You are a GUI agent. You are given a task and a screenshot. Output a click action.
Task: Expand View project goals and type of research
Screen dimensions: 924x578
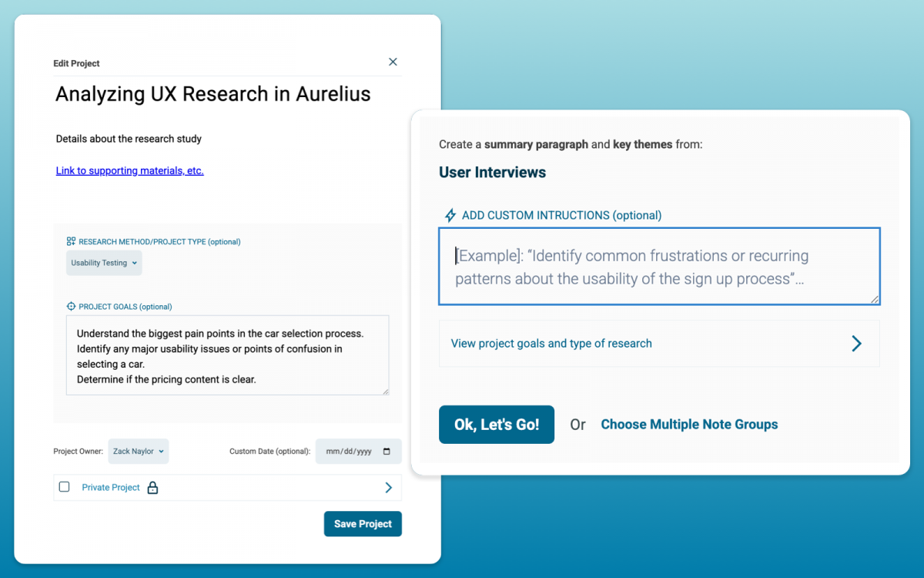(551, 343)
